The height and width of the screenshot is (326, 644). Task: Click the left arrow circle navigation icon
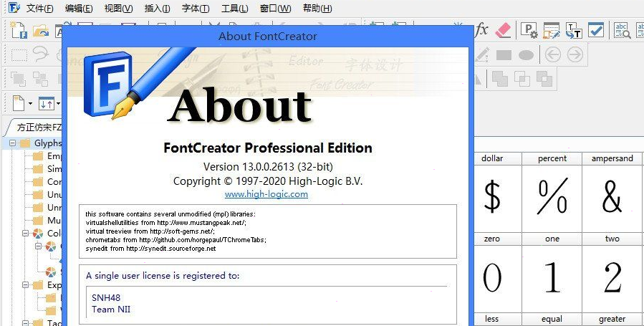click(553, 54)
